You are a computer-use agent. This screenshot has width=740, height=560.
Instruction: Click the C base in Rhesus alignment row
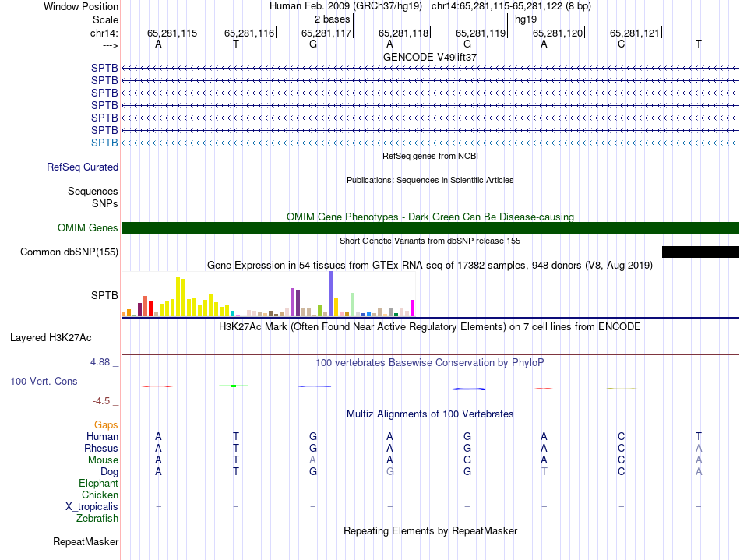point(621,448)
